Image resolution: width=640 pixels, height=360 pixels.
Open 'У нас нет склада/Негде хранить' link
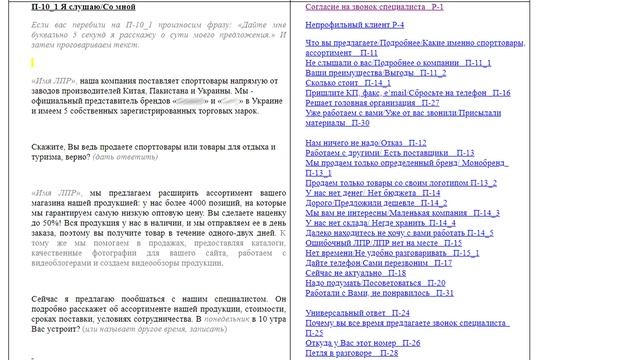pyautogui.click(x=380, y=223)
